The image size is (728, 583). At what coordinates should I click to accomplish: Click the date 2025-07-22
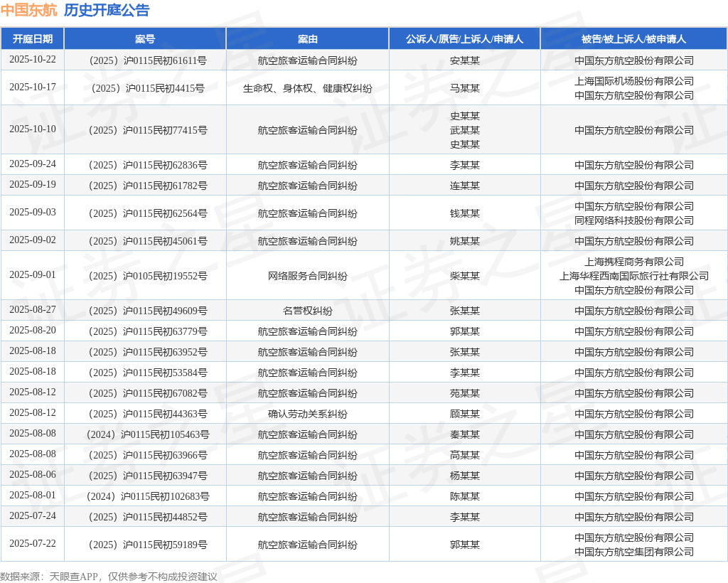point(33,544)
